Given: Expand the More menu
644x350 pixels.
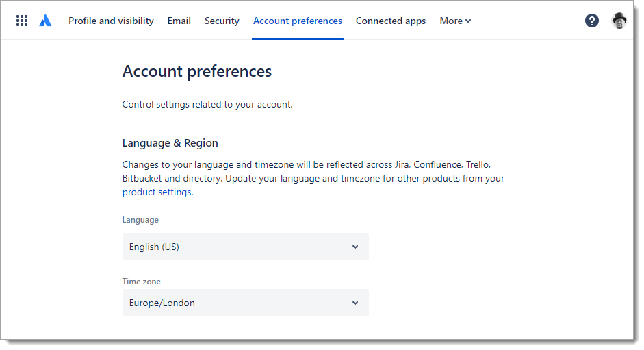Looking at the screenshot, I should [451, 21].
